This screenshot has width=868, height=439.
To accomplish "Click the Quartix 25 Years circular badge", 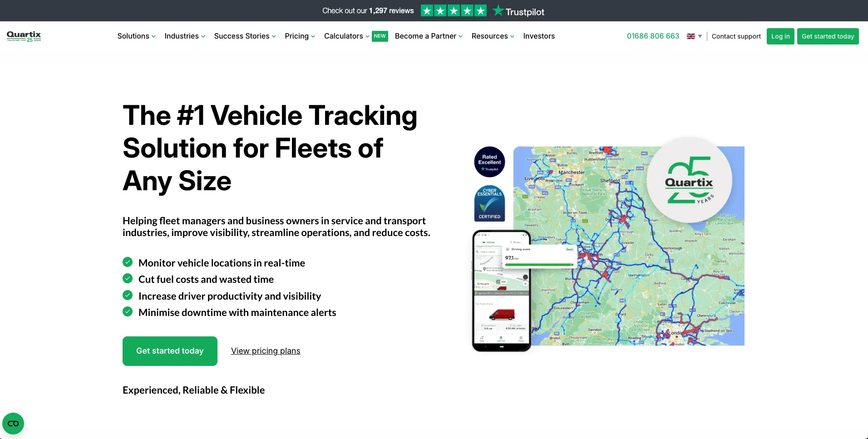I will [689, 180].
